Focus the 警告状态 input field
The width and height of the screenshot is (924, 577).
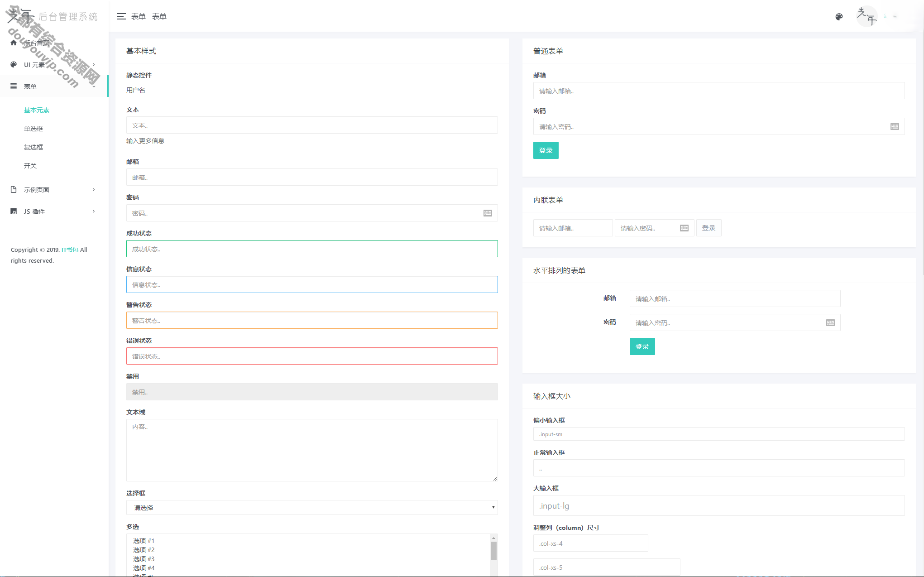(312, 320)
